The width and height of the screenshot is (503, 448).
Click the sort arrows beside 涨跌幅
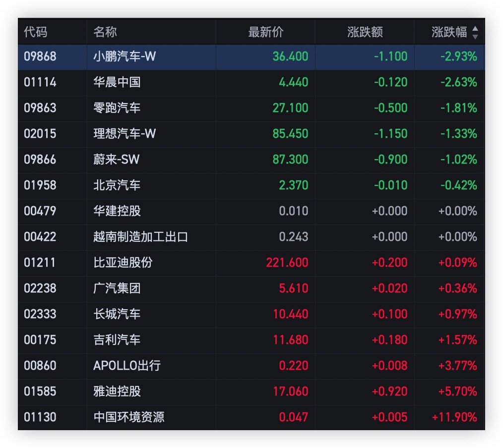pos(475,33)
